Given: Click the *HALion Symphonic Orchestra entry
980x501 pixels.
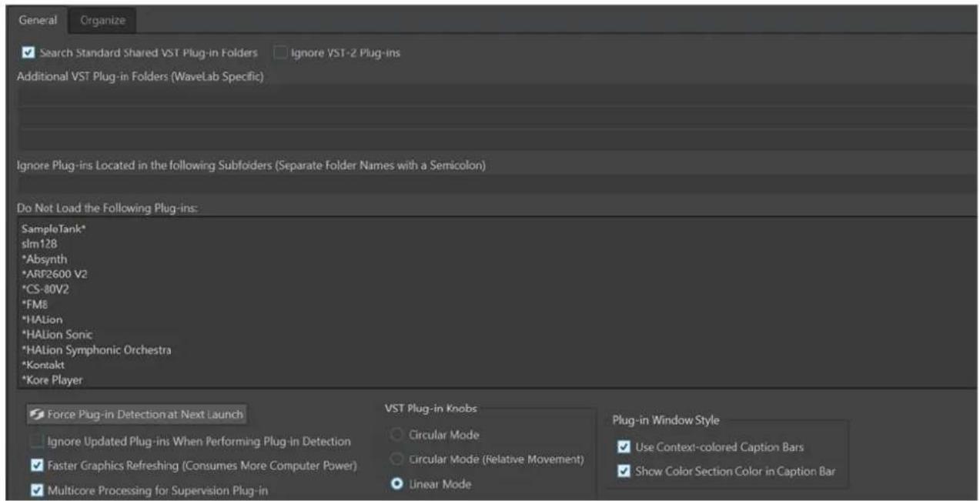Looking at the screenshot, I should tap(97, 350).
